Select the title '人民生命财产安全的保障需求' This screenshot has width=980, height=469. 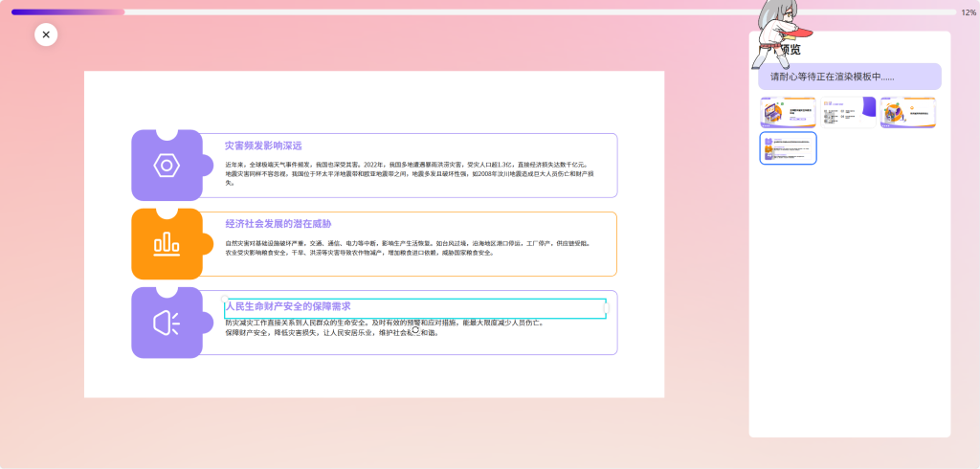(x=288, y=306)
